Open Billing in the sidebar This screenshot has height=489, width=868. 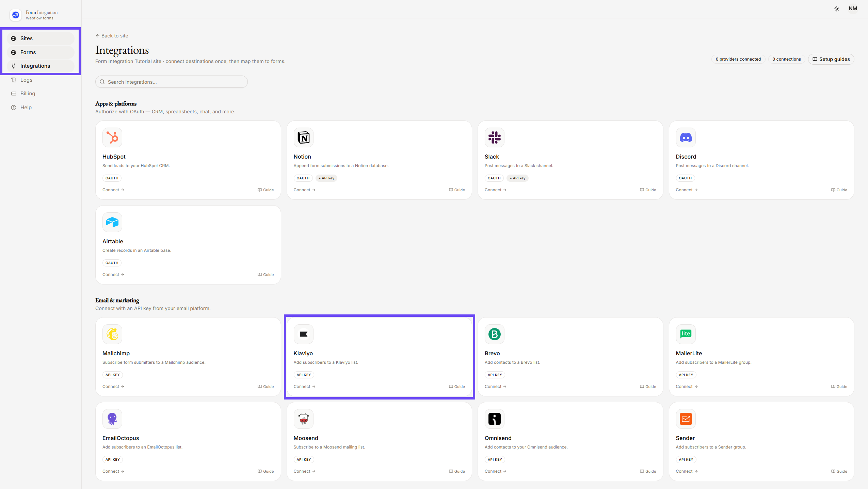point(41,94)
